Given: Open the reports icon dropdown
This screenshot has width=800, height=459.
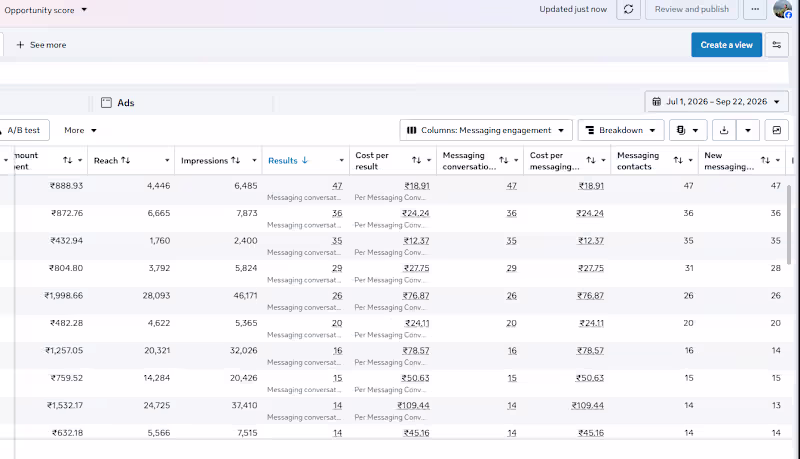Looking at the screenshot, I should (x=688, y=130).
